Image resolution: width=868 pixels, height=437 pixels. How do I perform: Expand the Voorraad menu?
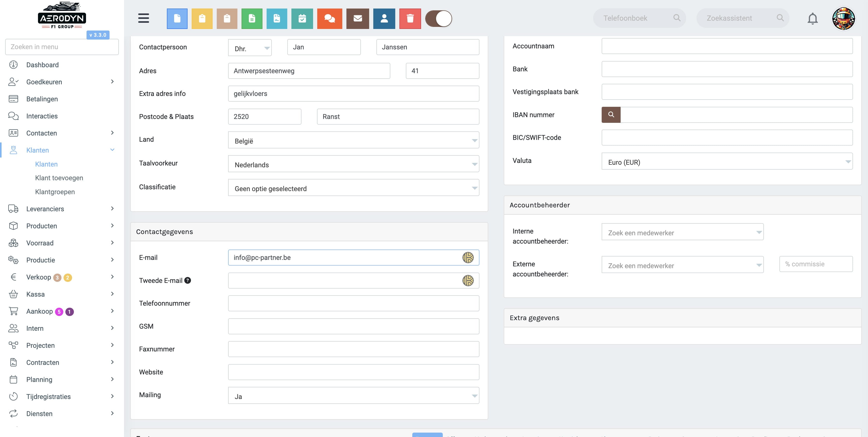pyautogui.click(x=62, y=243)
